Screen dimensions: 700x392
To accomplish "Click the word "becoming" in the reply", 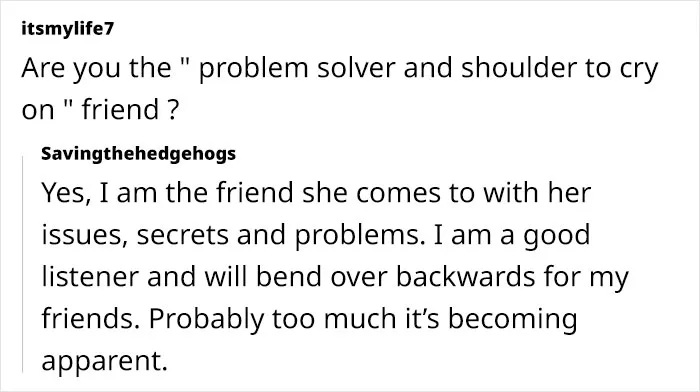I will click(512, 319).
